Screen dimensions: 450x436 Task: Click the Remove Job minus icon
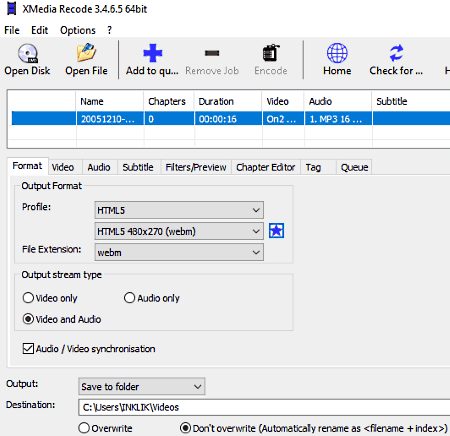[x=212, y=53]
